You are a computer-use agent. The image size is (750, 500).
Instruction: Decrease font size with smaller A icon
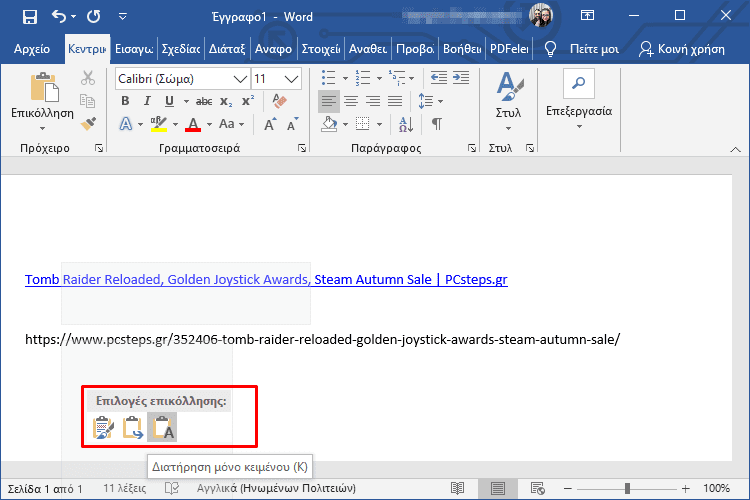292,124
